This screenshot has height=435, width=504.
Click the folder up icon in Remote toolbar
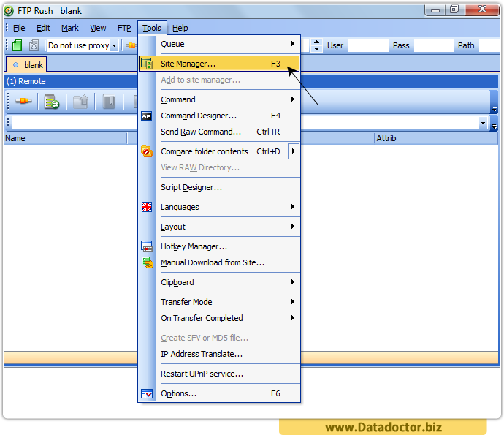(80, 102)
